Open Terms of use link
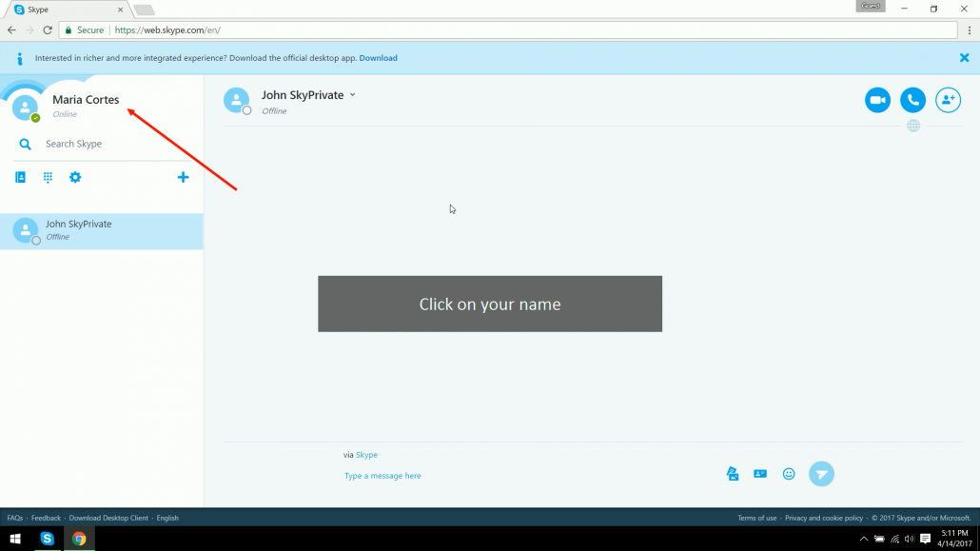Image resolution: width=980 pixels, height=551 pixels. [x=756, y=518]
